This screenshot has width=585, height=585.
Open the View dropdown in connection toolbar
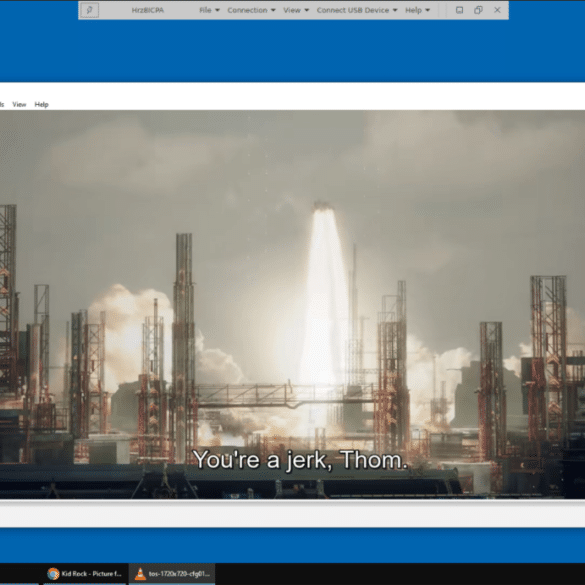click(x=296, y=10)
